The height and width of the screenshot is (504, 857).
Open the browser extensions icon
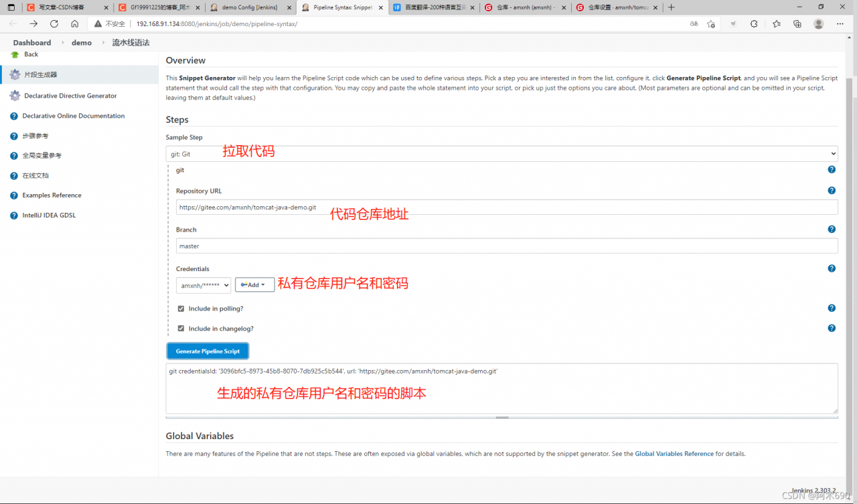coord(754,23)
